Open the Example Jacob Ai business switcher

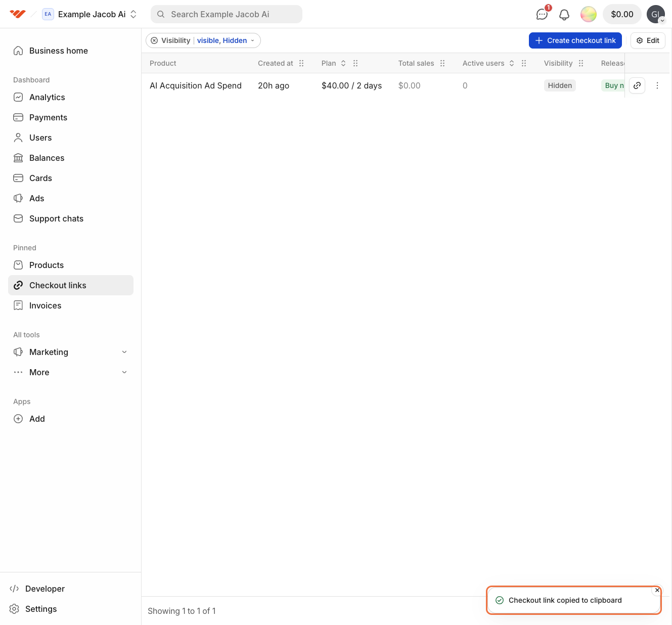(90, 14)
